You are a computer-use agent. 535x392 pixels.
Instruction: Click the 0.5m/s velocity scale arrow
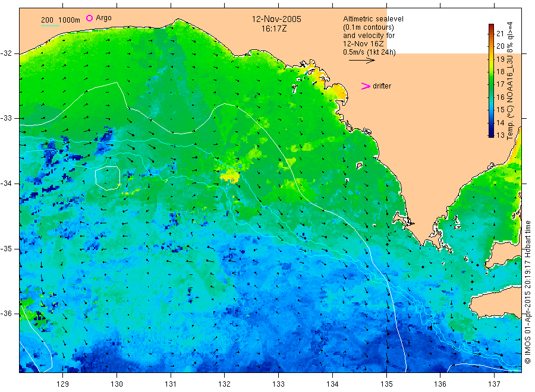pyautogui.click(x=361, y=61)
